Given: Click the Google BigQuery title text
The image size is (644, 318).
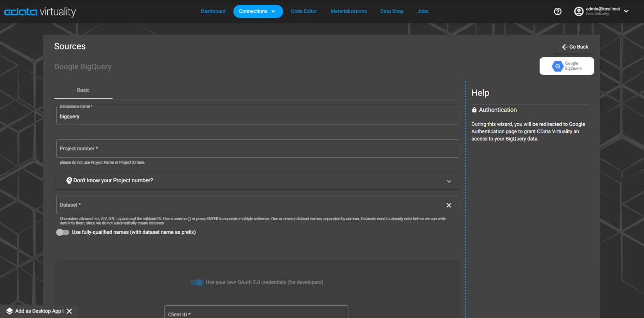Looking at the screenshot, I should (x=83, y=67).
